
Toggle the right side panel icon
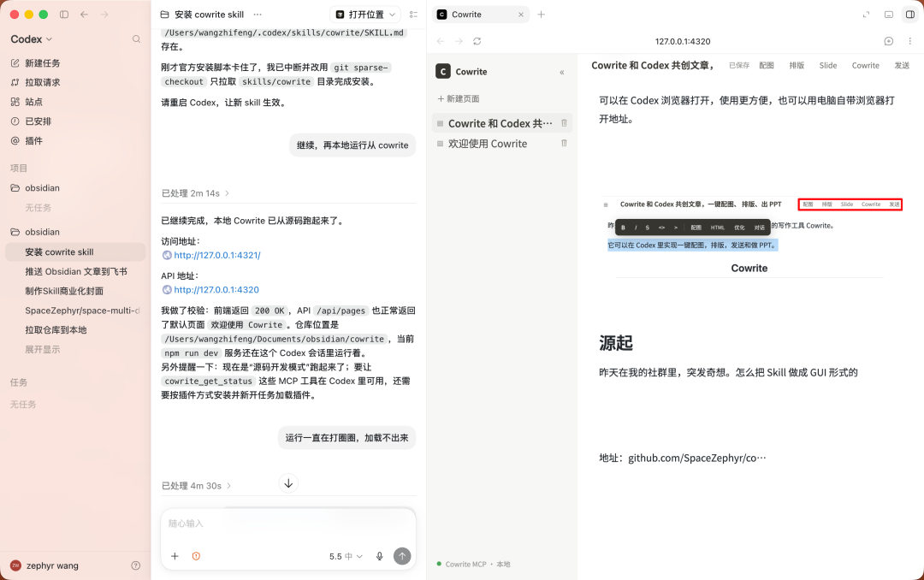tap(909, 15)
